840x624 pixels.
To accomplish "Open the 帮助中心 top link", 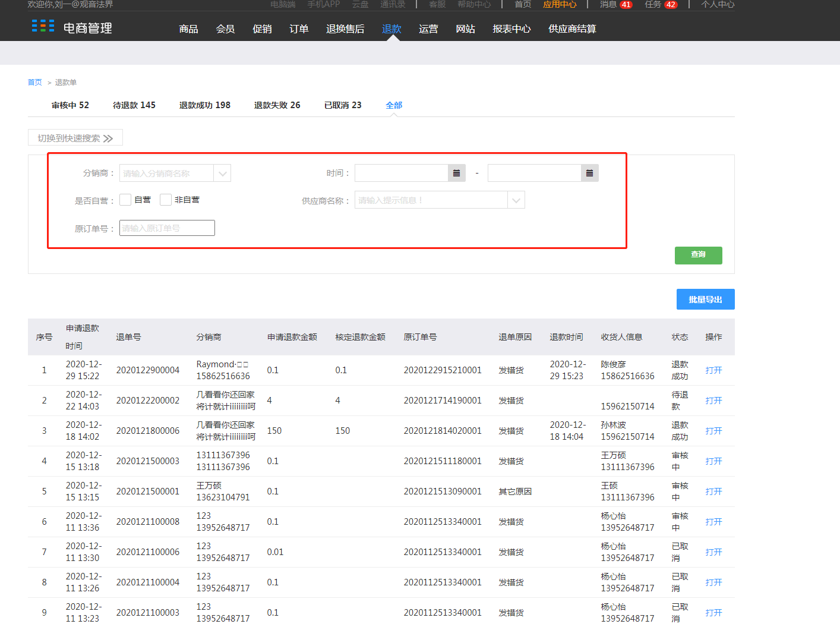I will 474,4.
